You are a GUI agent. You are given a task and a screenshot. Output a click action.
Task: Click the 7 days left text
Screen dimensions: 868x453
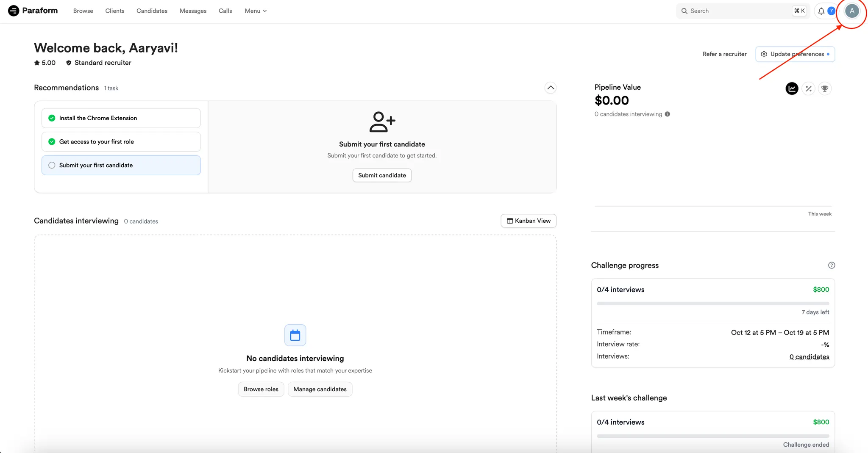coord(815,312)
